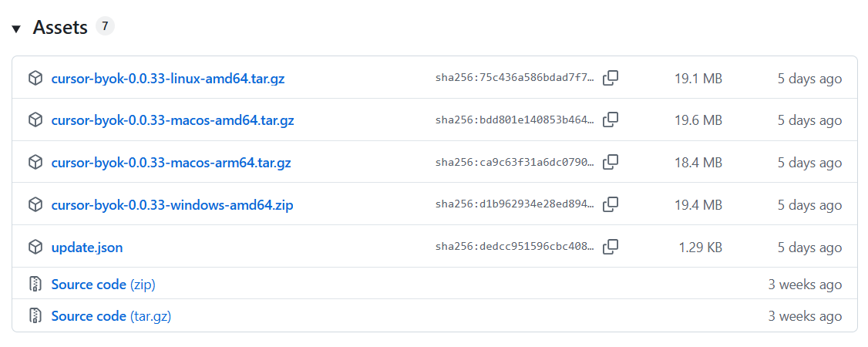Download cursor-byok-0.0.33-macos-arm64.tar.gz

(171, 163)
